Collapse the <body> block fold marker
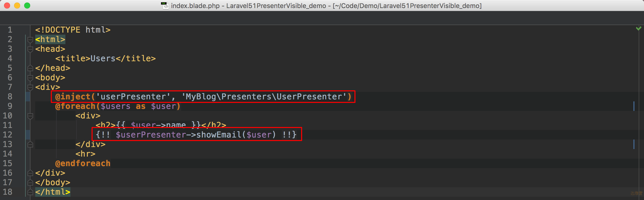 point(30,78)
